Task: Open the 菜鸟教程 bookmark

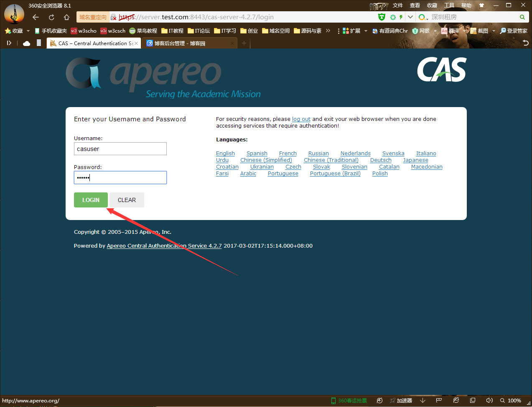Action: pos(143,31)
